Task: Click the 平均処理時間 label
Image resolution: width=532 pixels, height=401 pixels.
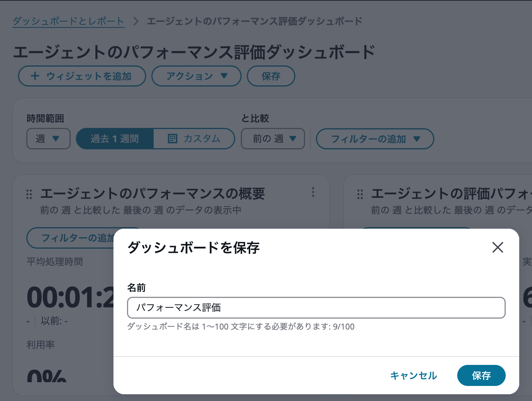Action: pyautogui.click(x=55, y=261)
